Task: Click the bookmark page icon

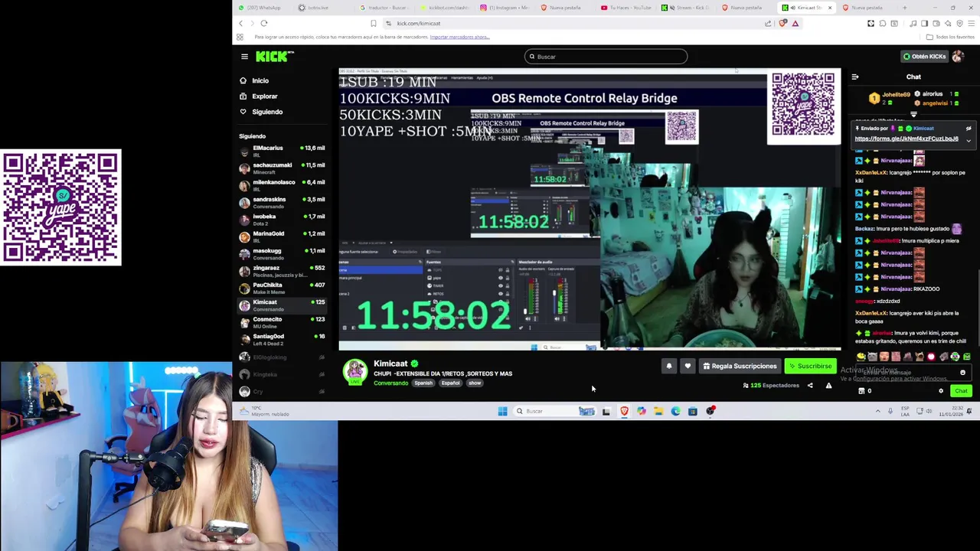Action: click(x=374, y=24)
